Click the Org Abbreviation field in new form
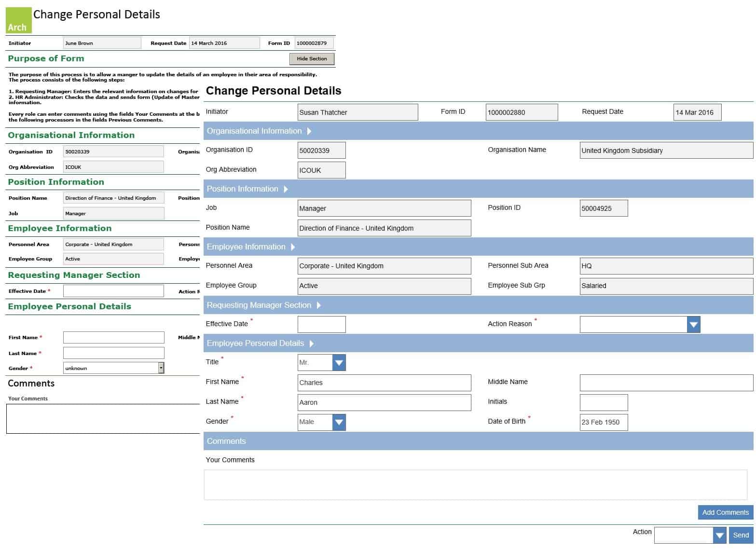This screenshot has width=756, height=550. coord(322,170)
